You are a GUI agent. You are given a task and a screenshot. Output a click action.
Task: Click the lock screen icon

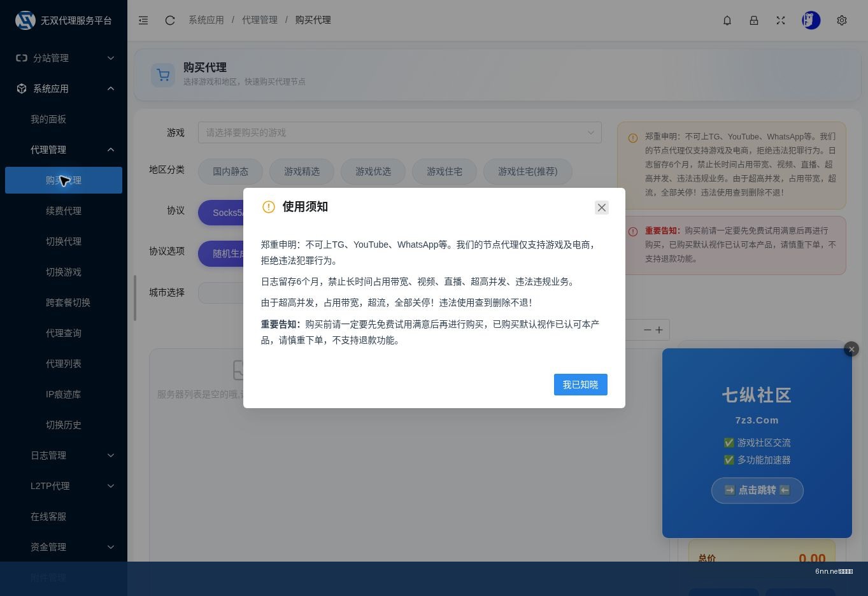pos(754,20)
